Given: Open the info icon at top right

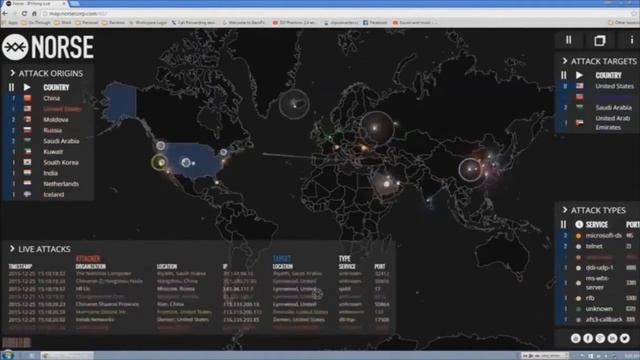Looking at the screenshot, I should pos(631,40).
